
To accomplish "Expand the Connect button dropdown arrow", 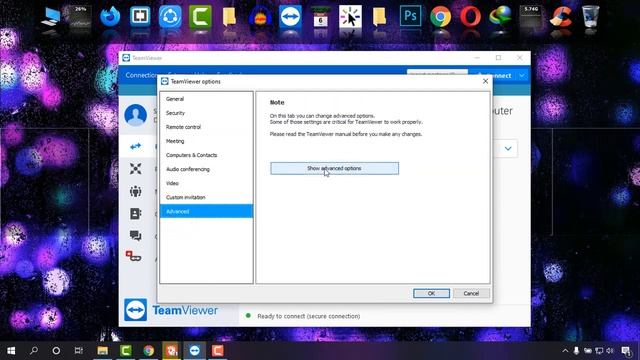I will pos(522,76).
